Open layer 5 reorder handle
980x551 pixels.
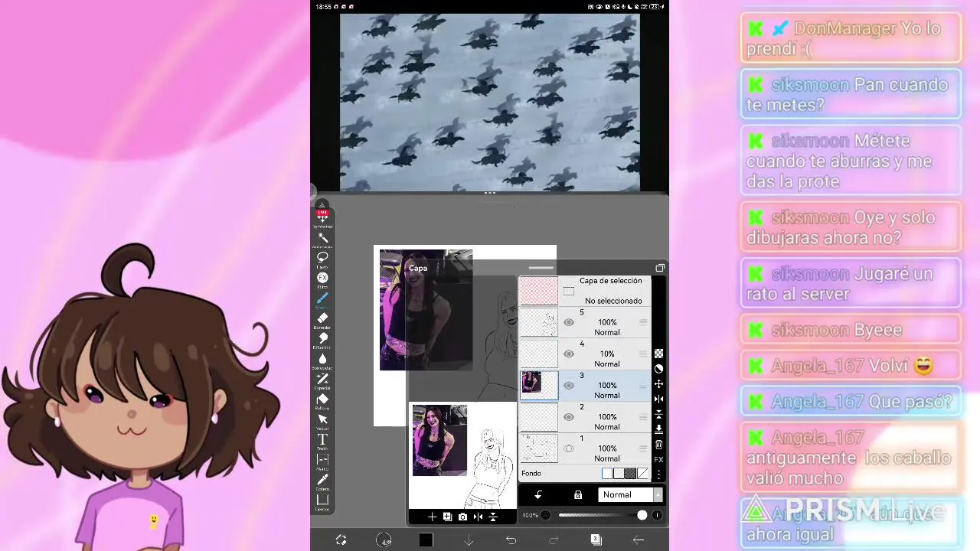[x=643, y=322]
